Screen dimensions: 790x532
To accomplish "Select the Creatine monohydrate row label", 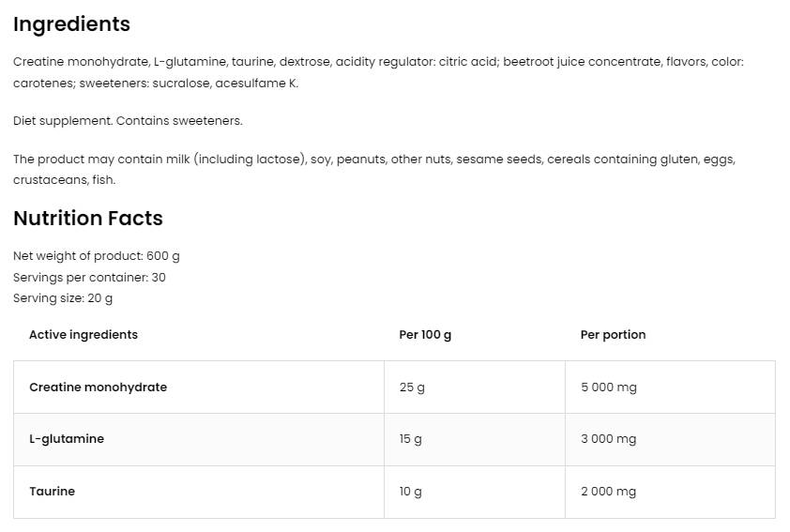I will coord(98,388).
